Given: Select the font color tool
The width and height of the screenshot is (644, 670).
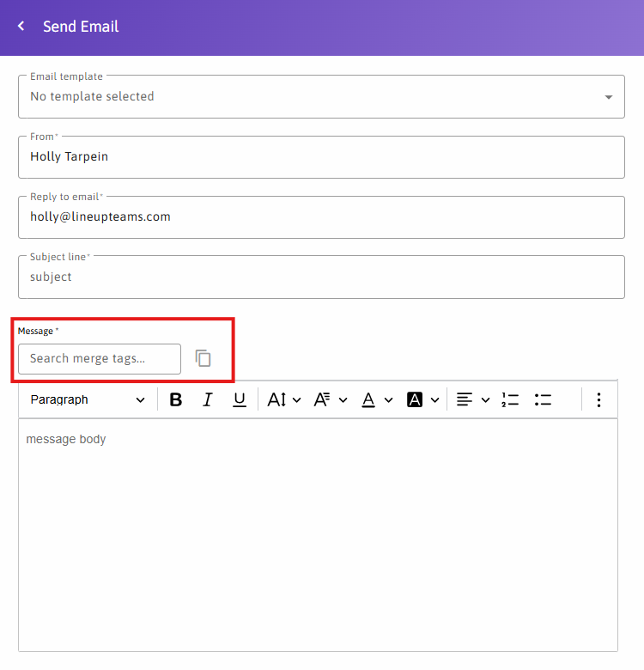Looking at the screenshot, I should point(368,400).
